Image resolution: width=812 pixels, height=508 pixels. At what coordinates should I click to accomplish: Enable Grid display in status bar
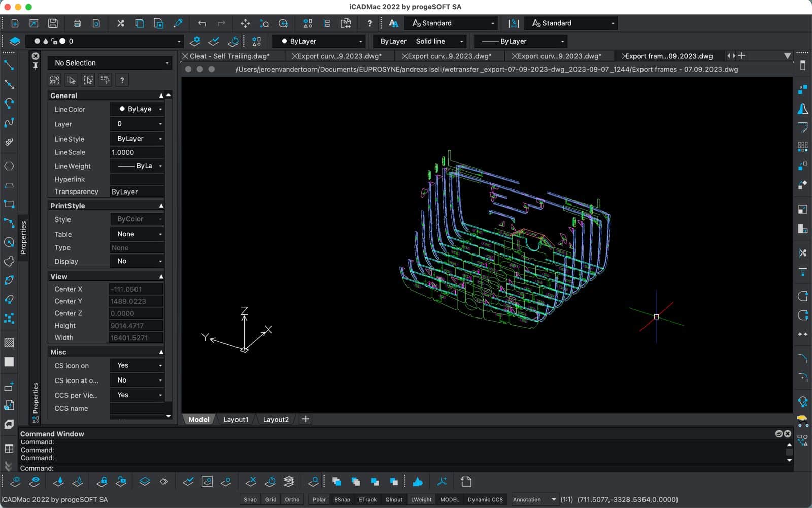(x=270, y=499)
